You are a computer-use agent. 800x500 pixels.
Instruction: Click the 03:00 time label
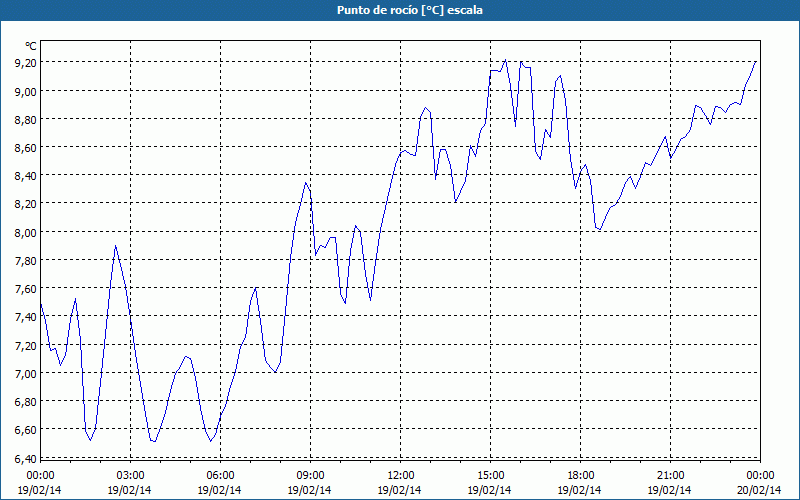(x=130, y=475)
